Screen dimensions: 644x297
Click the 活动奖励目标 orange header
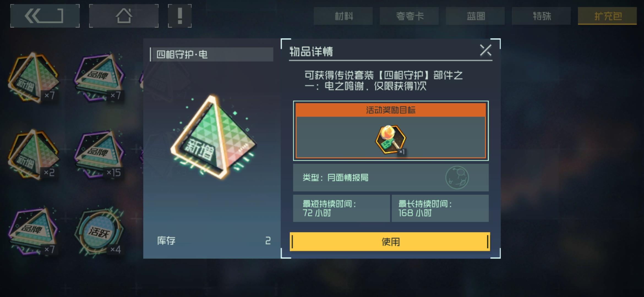pos(391,110)
